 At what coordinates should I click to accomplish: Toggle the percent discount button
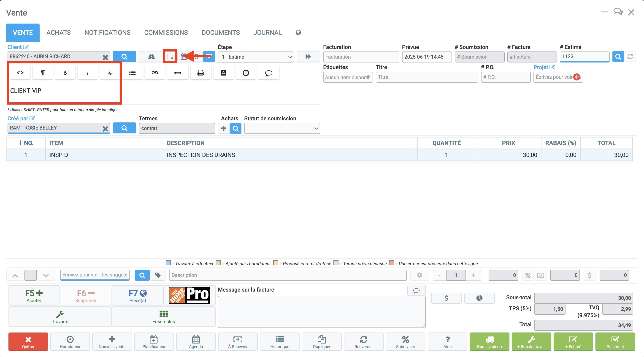[x=528, y=275]
